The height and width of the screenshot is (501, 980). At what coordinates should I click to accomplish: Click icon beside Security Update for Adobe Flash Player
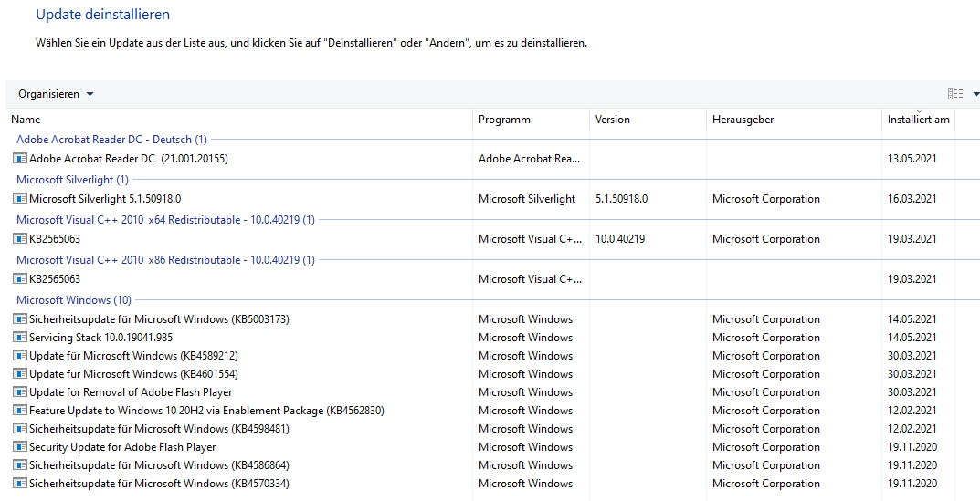[x=20, y=446]
